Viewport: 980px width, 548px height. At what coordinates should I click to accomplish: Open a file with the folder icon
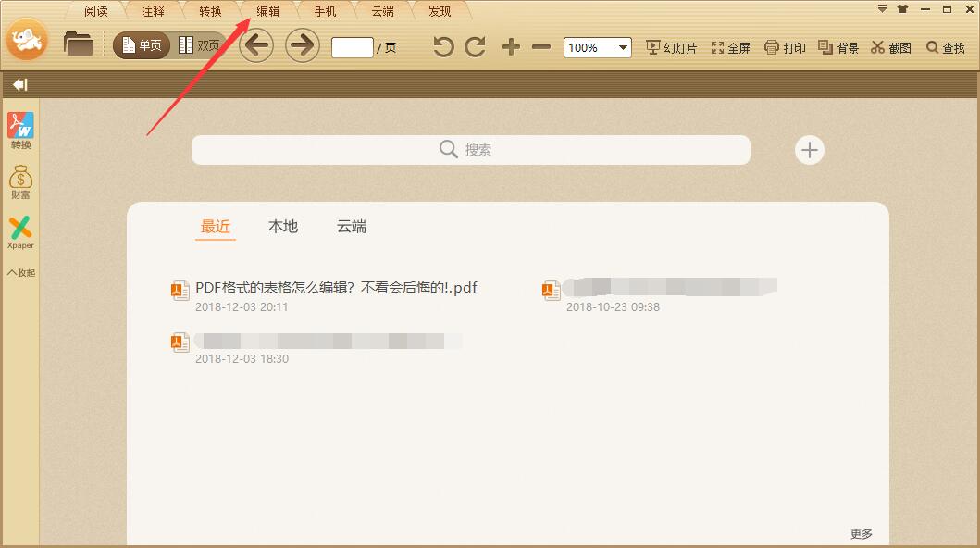[x=78, y=43]
